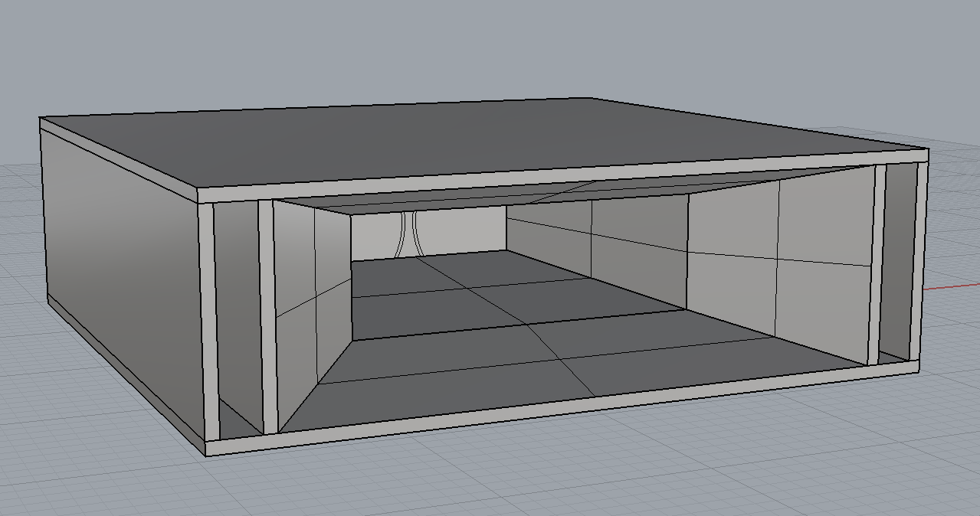Screen dimensions: 980x516
Task: Select the back wall with curved lines
Action: pos(428,234)
